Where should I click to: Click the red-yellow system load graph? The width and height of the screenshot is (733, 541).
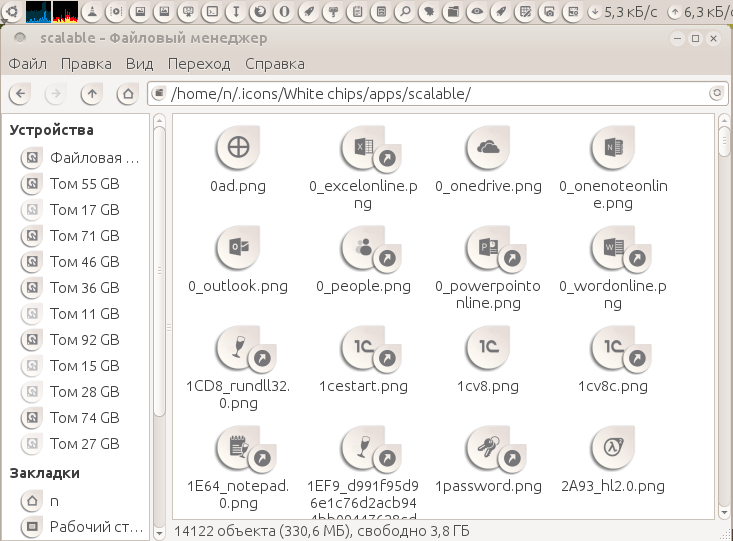pyautogui.click(x=65, y=11)
